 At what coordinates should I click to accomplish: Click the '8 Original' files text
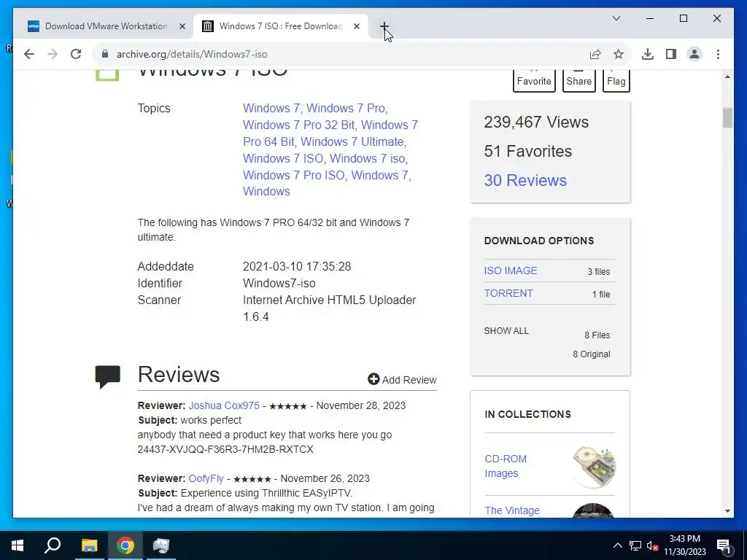tap(591, 354)
